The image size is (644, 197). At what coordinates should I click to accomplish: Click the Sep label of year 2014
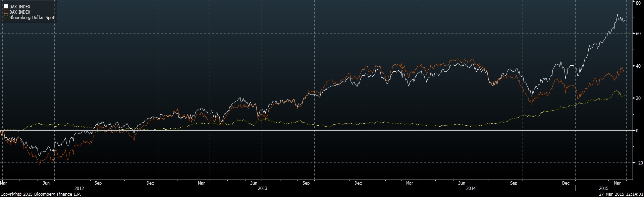[514, 183]
